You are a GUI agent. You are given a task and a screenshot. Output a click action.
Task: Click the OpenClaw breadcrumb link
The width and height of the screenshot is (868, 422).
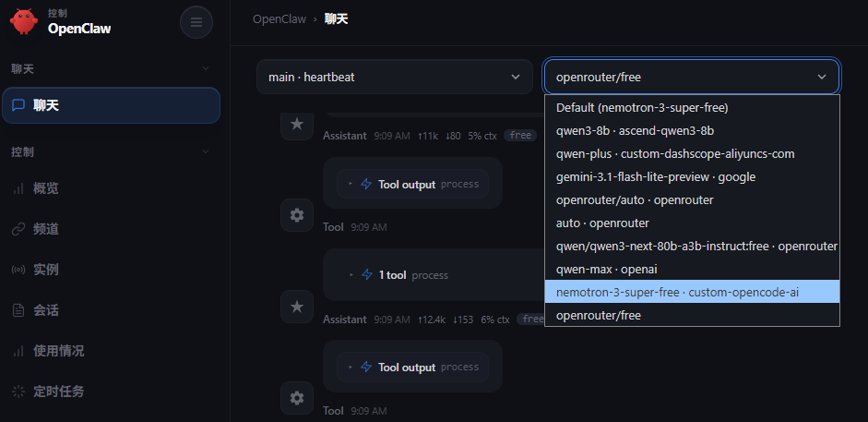tap(279, 18)
